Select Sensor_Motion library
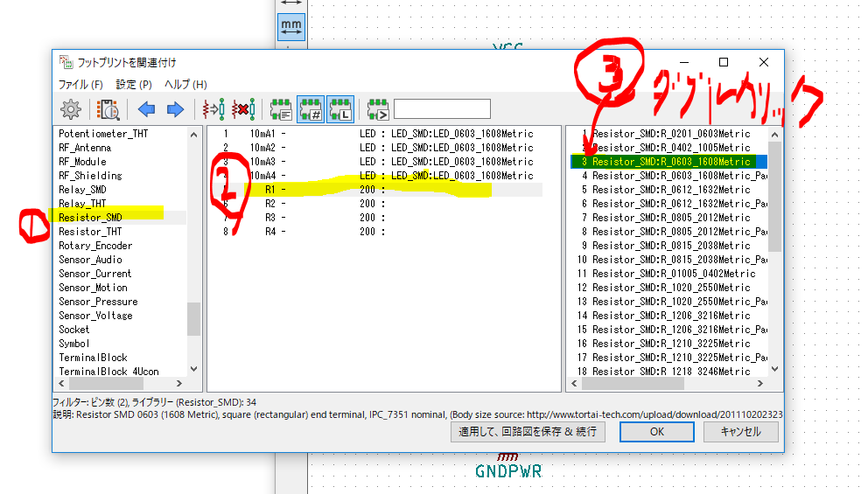The height and width of the screenshot is (494, 868). click(93, 288)
